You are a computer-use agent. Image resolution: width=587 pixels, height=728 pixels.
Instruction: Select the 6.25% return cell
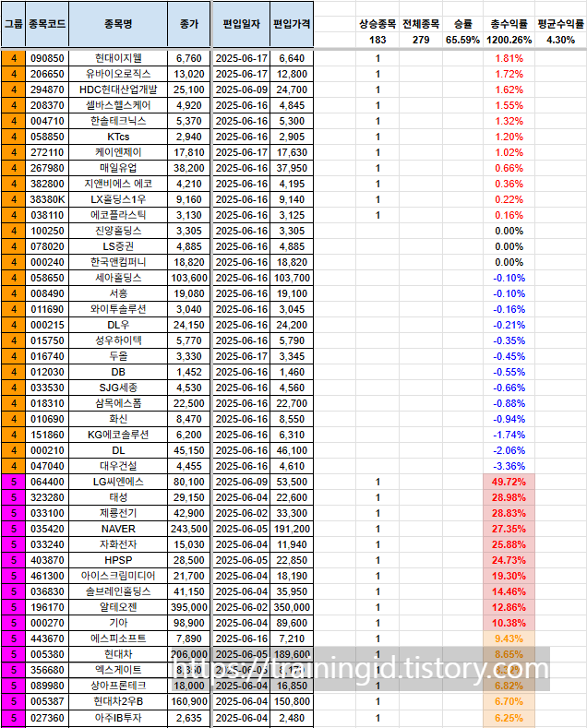(509, 718)
